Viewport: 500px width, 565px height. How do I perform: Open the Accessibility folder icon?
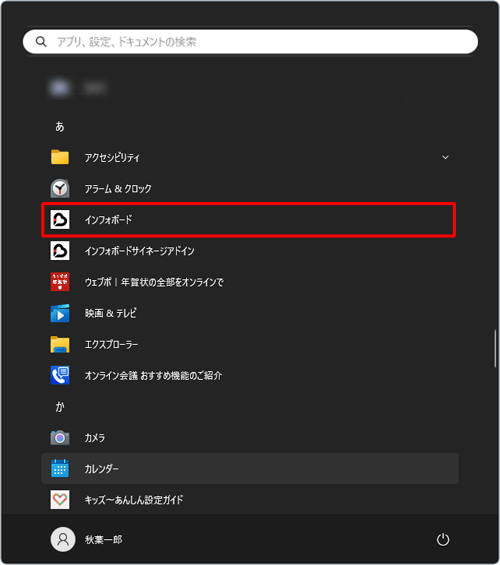60,157
